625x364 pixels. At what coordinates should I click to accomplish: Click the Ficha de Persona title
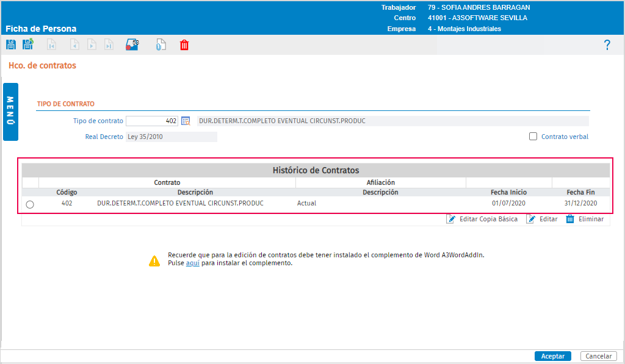click(x=41, y=29)
